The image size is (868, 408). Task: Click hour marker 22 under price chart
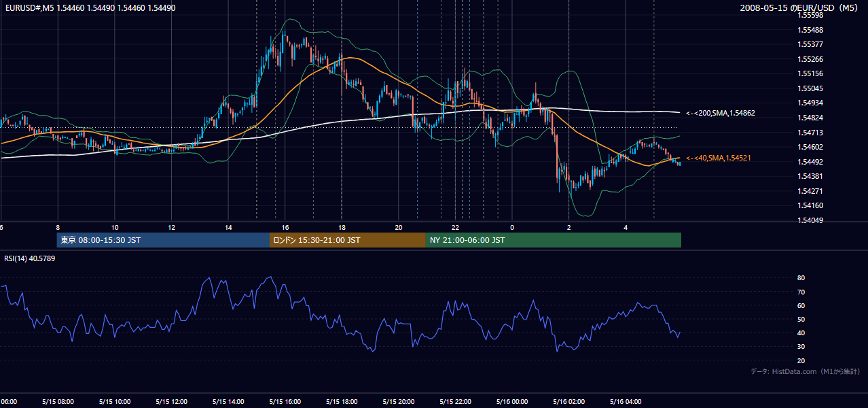point(455,227)
